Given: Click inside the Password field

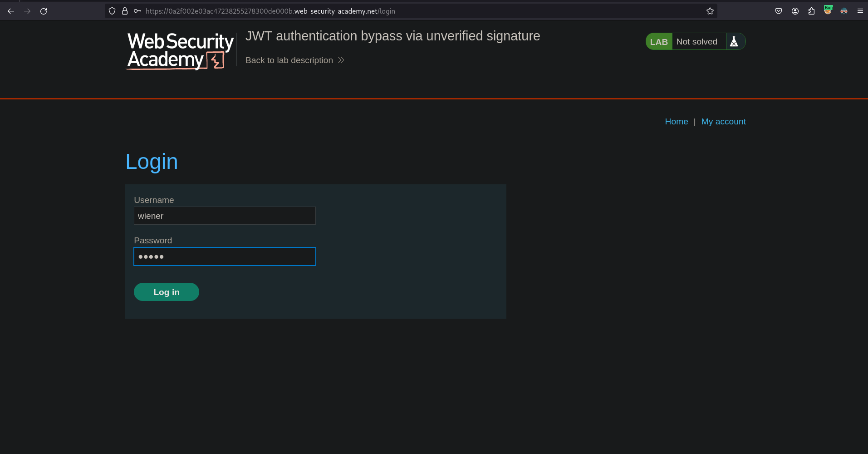Looking at the screenshot, I should click(x=224, y=256).
